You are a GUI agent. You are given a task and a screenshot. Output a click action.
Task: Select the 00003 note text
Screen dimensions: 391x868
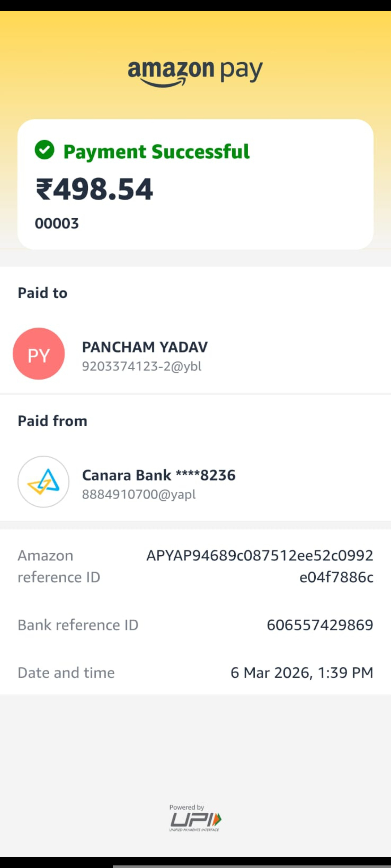click(x=57, y=223)
